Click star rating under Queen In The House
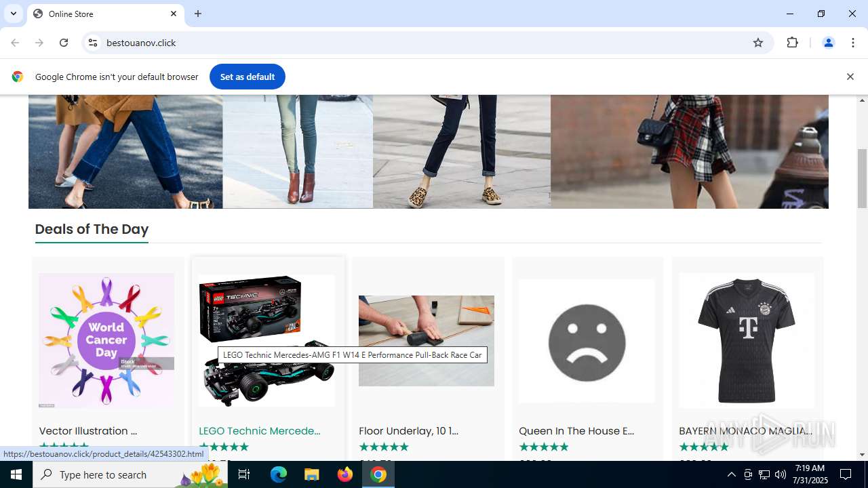Viewport: 868px width, 488px height. 544,447
